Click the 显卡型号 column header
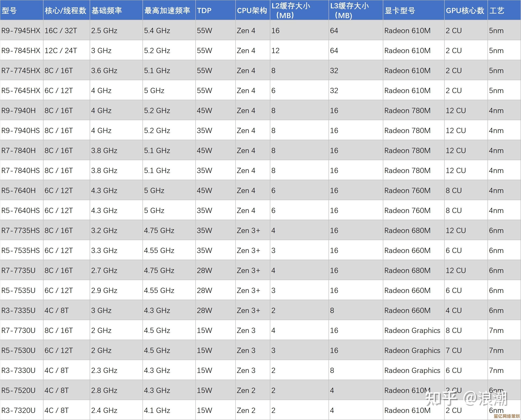The height and width of the screenshot is (420, 521). [x=400, y=10]
